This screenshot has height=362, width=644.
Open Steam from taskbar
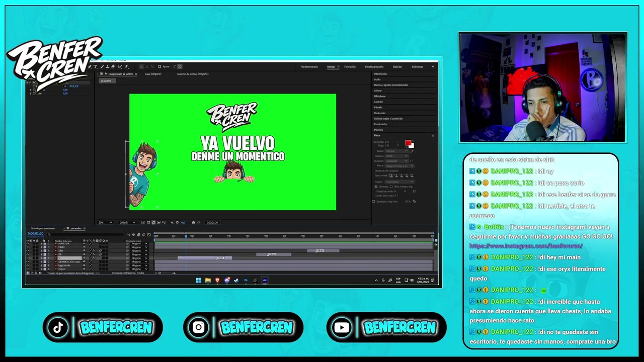coord(236,280)
